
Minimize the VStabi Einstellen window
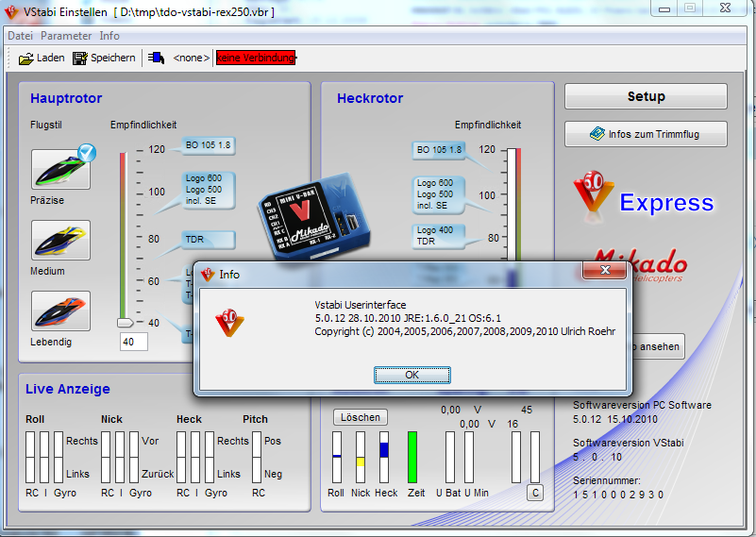click(664, 8)
